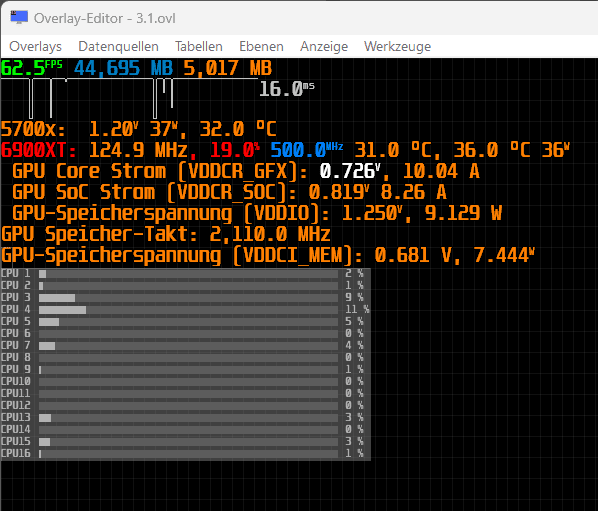Select the CPU16 row label
This screenshot has height=511, width=598.
click(16, 453)
